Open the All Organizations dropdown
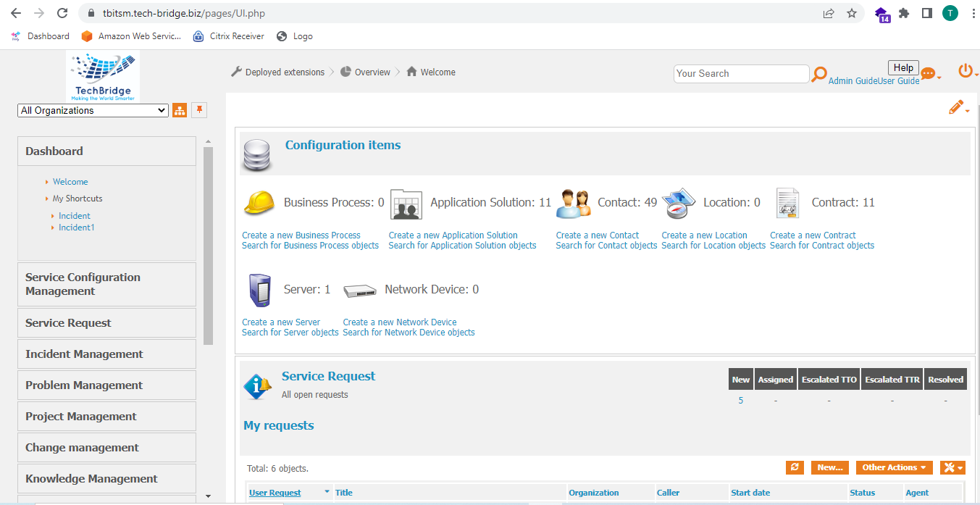The width and height of the screenshot is (980, 505). tap(93, 110)
